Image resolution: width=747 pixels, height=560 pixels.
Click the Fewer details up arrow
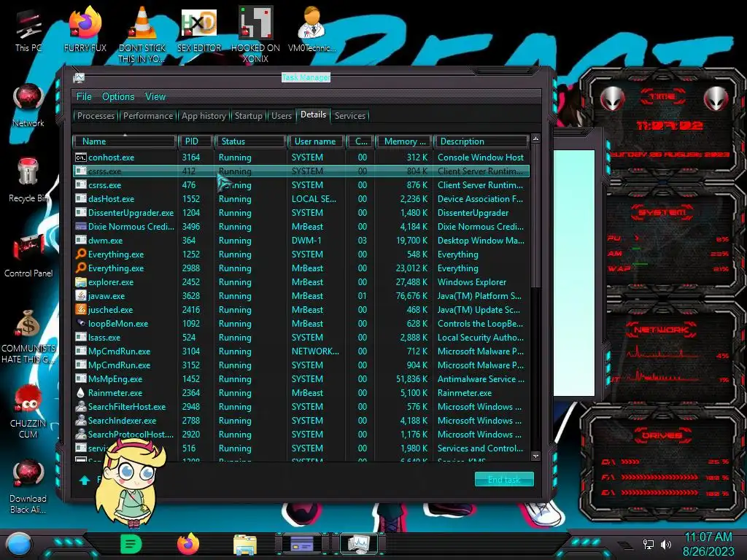tap(85, 480)
